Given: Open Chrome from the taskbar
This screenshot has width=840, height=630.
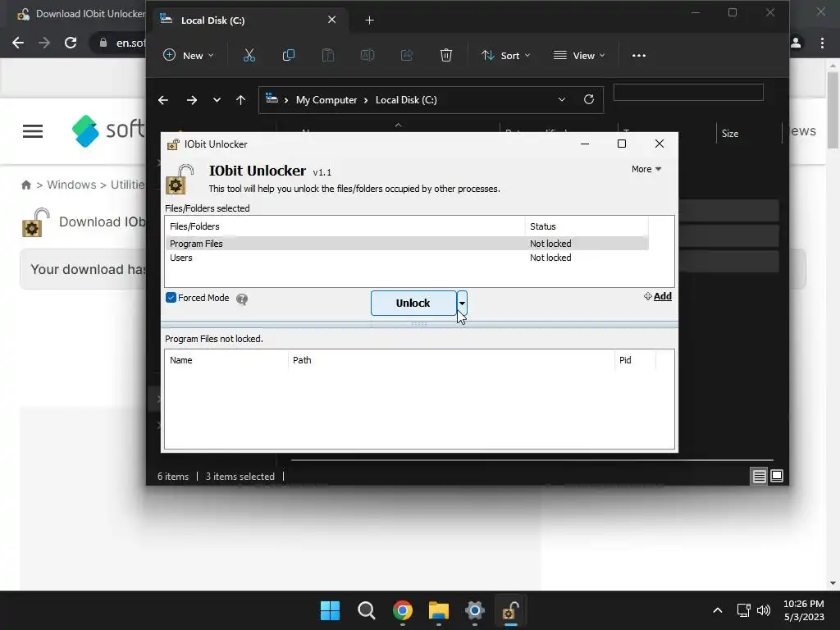Looking at the screenshot, I should (x=402, y=610).
